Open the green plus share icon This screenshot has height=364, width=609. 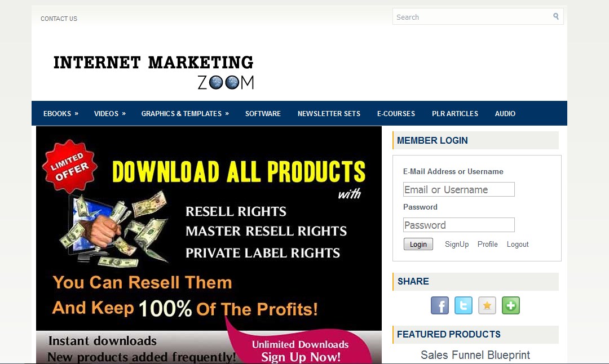pyautogui.click(x=511, y=305)
